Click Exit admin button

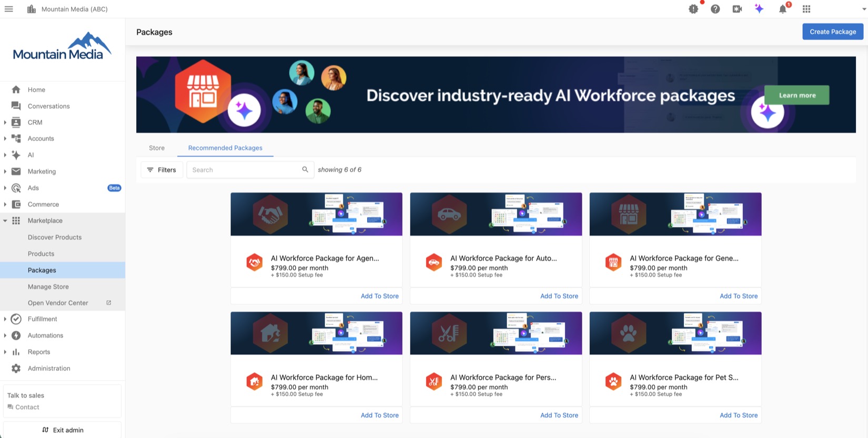[63, 430]
